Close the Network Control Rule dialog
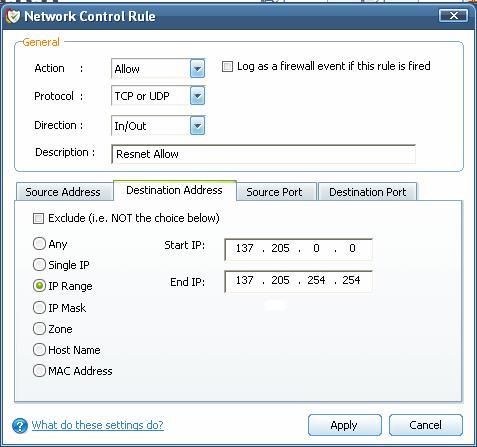477x447 pixels. click(x=453, y=15)
